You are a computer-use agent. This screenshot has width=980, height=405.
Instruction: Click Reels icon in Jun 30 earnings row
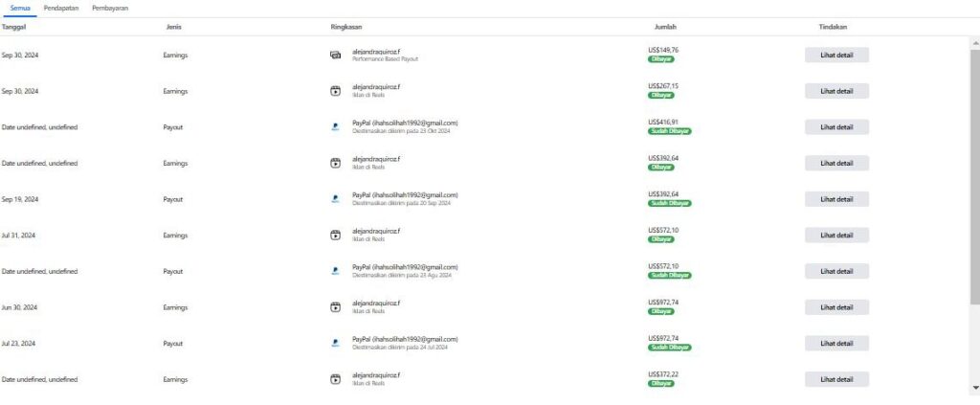coord(336,307)
